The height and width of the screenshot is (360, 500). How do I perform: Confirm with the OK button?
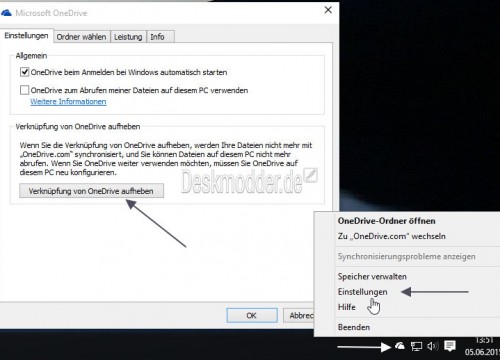coord(252,315)
